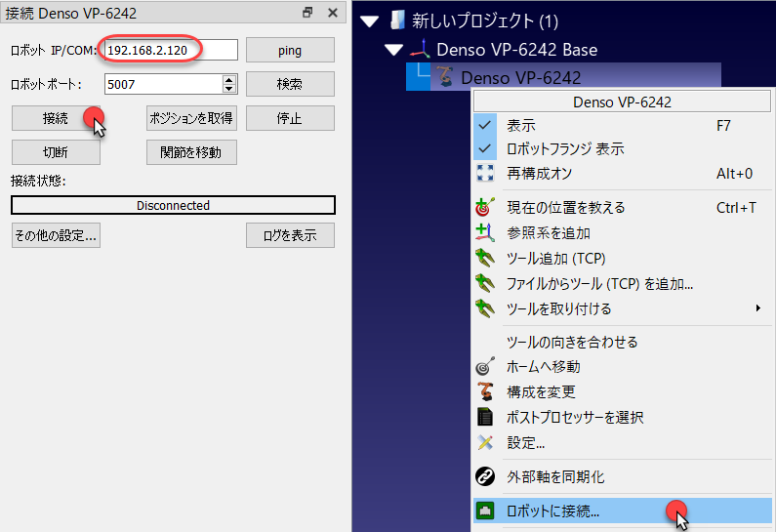Screen dimensions: 776x532
Task: Click the 停止 button
Action: [x=290, y=118]
